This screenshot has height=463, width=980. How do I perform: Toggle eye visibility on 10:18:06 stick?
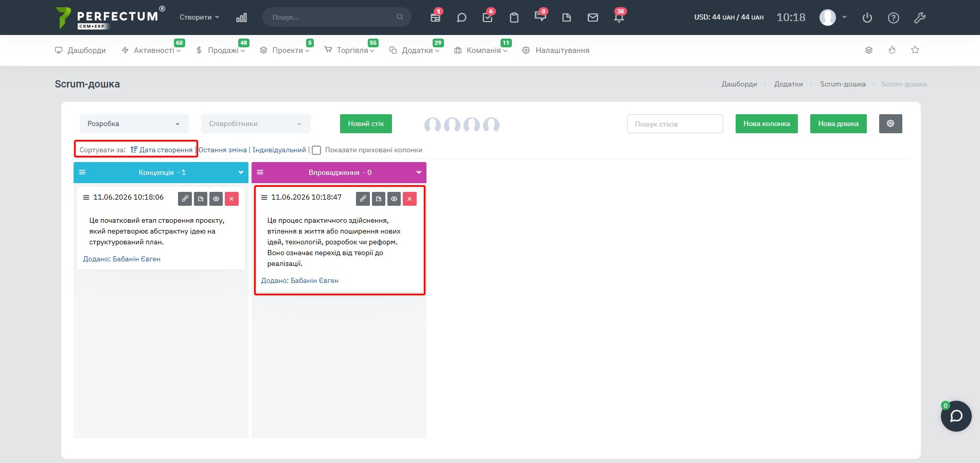[216, 199]
